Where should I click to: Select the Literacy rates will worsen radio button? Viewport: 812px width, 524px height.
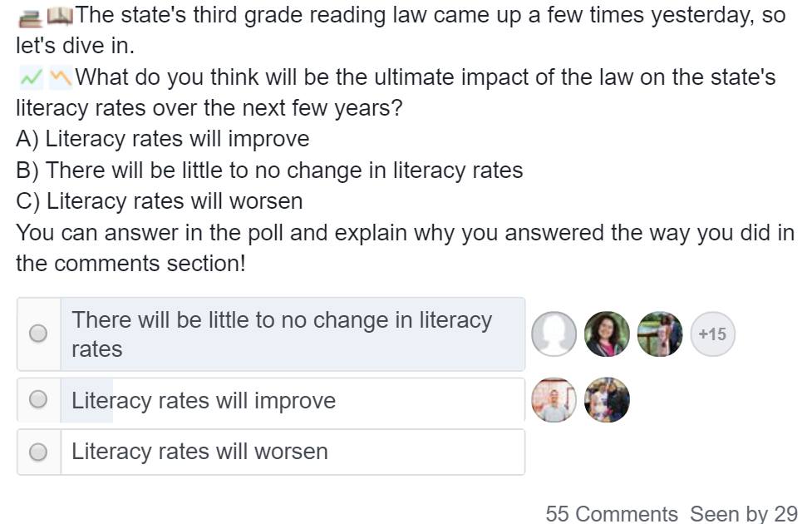click(37, 452)
